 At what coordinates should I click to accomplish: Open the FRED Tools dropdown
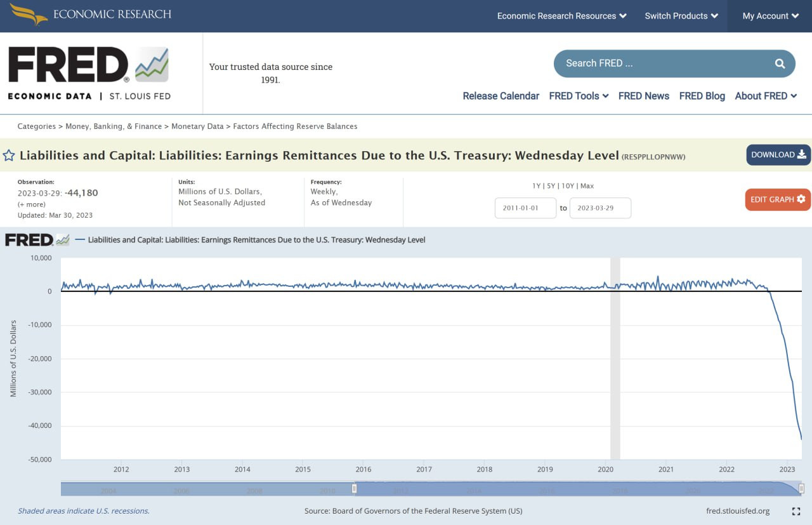(x=579, y=96)
